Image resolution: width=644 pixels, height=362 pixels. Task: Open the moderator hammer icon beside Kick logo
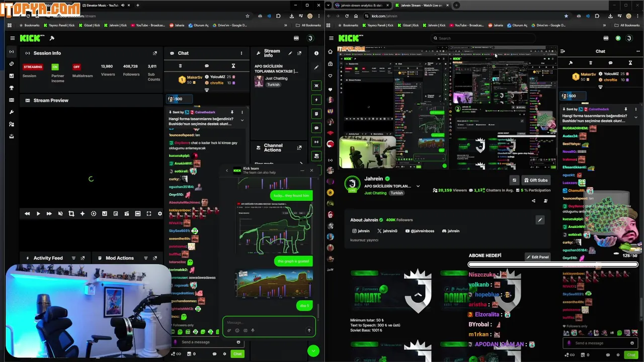point(52,38)
